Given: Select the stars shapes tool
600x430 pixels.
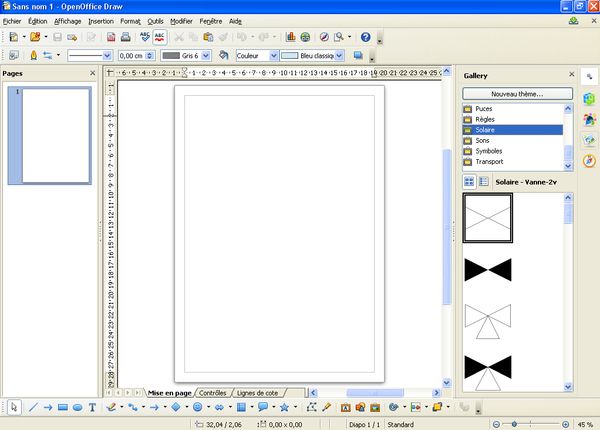Looking at the screenshot, I should click(x=284, y=407).
